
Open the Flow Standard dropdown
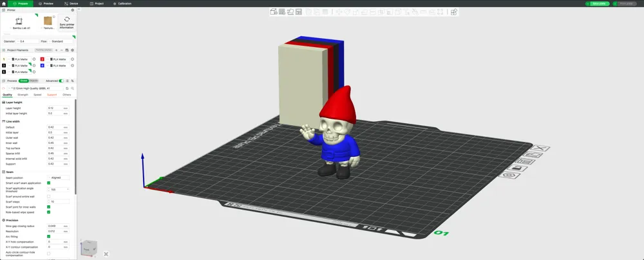pyautogui.click(x=61, y=41)
